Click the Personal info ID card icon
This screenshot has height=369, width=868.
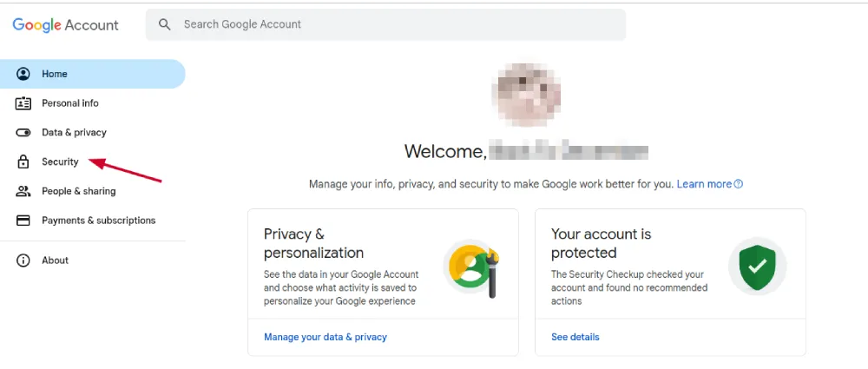[x=23, y=103]
